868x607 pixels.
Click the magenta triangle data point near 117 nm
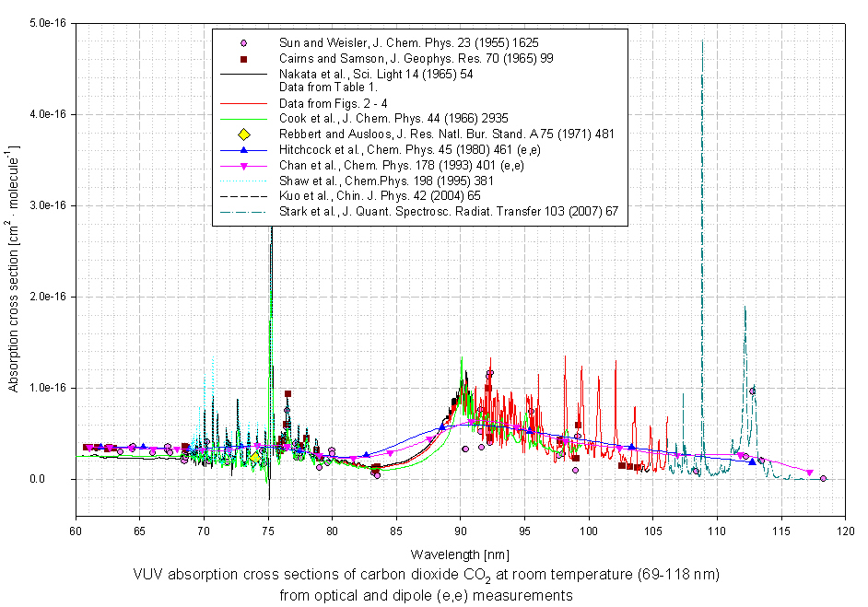point(810,473)
